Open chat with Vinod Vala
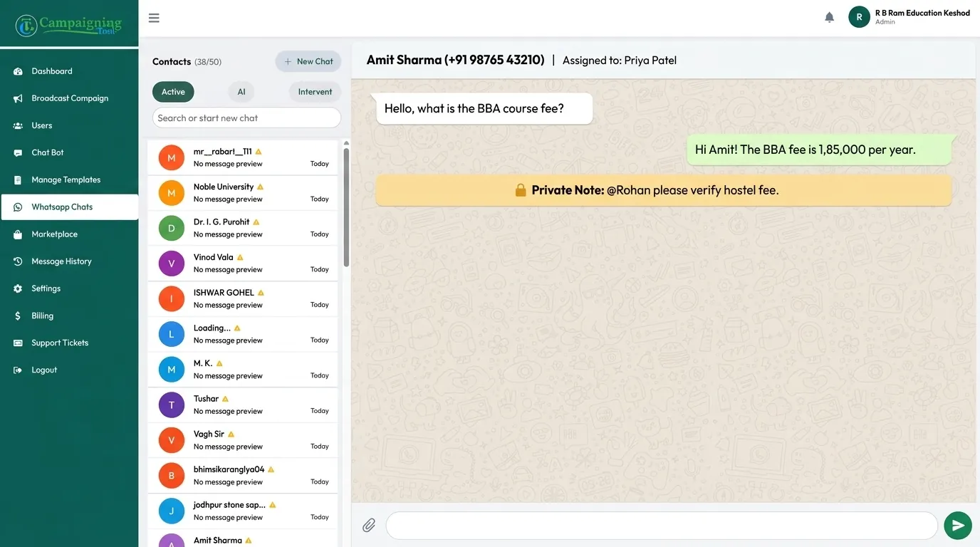The width and height of the screenshot is (980, 547). pyautogui.click(x=242, y=264)
